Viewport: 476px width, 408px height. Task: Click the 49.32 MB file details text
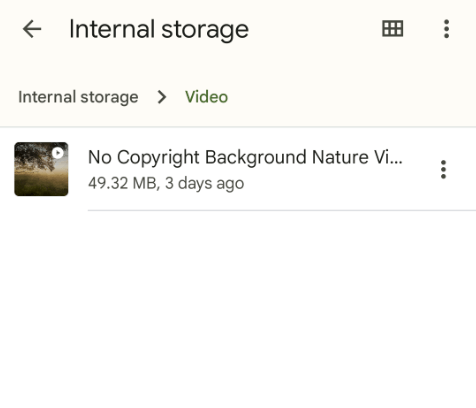(166, 183)
